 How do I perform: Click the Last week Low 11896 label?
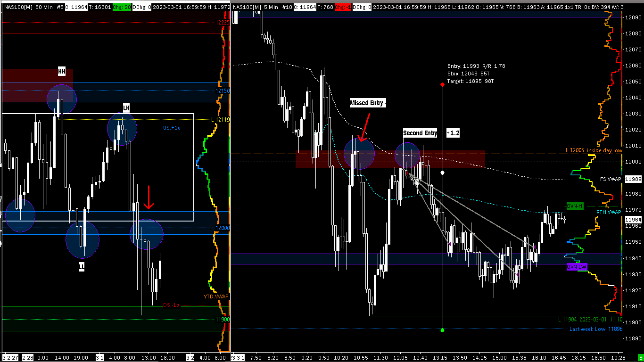click(x=596, y=329)
